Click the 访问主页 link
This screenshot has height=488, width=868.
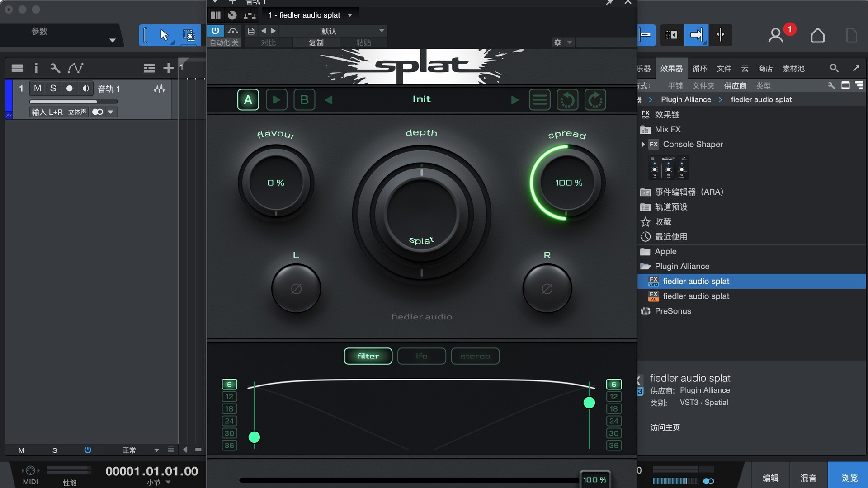coord(665,427)
